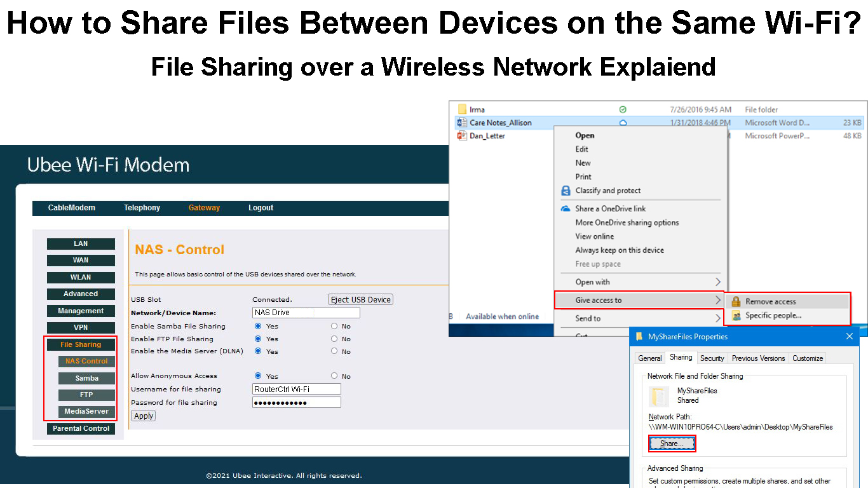Open the NAS Control sub-item
The image size is (868, 488).
86,361
